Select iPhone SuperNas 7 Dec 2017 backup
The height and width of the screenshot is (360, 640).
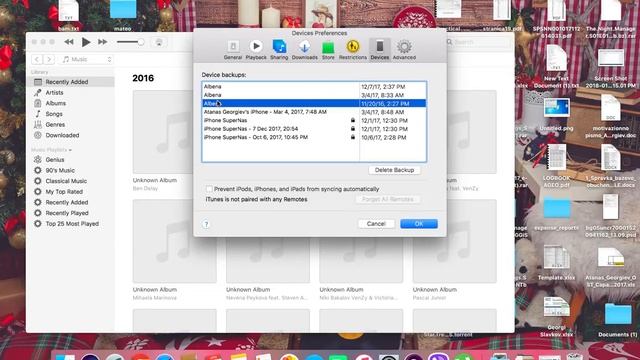click(x=314, y=129)
